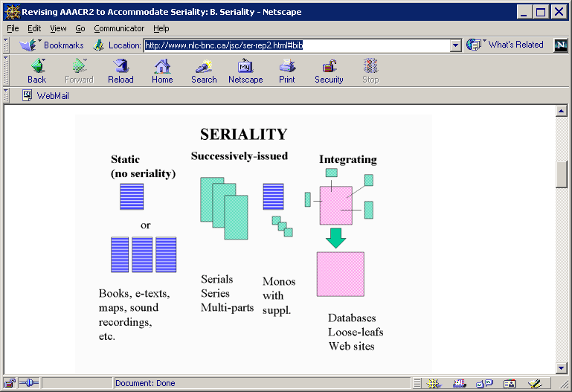Screen dimensions: 572x392
Task: Collapse the Personal toolbar grip
Action: point(6,95)
